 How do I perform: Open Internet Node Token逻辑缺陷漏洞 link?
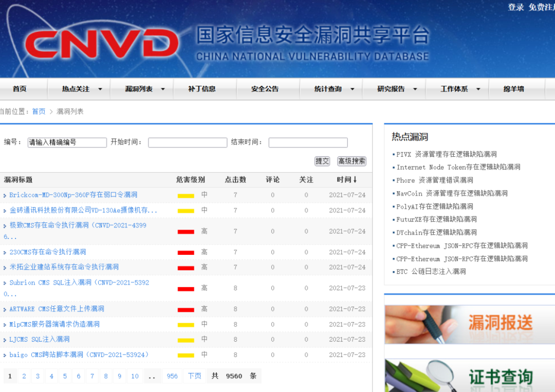(458, 167)
